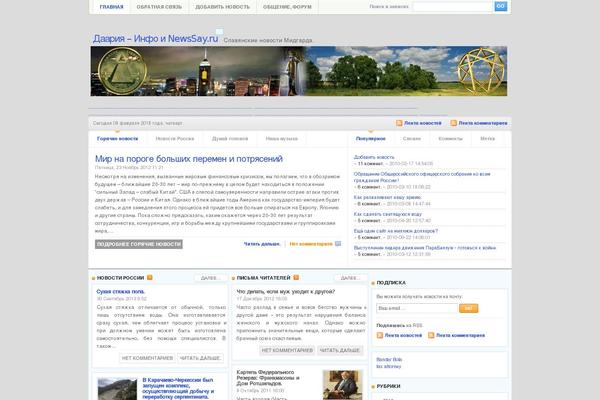Click the pyramid dollar seal in banner

122,71
